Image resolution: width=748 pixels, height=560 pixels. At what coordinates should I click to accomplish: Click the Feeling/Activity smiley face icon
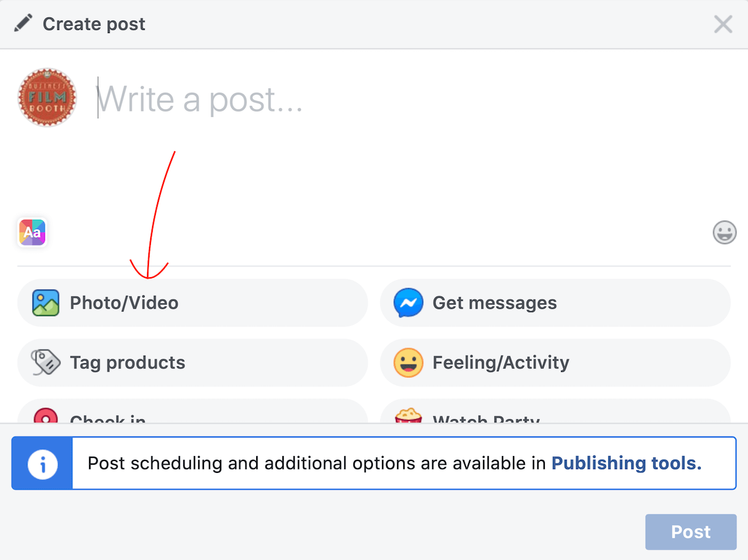[408, 363]
